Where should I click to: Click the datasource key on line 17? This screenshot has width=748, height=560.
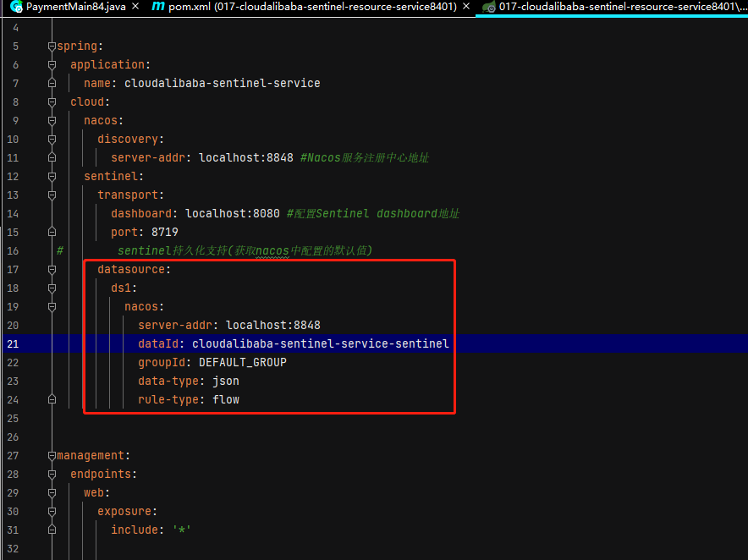(x=131, y=270)
